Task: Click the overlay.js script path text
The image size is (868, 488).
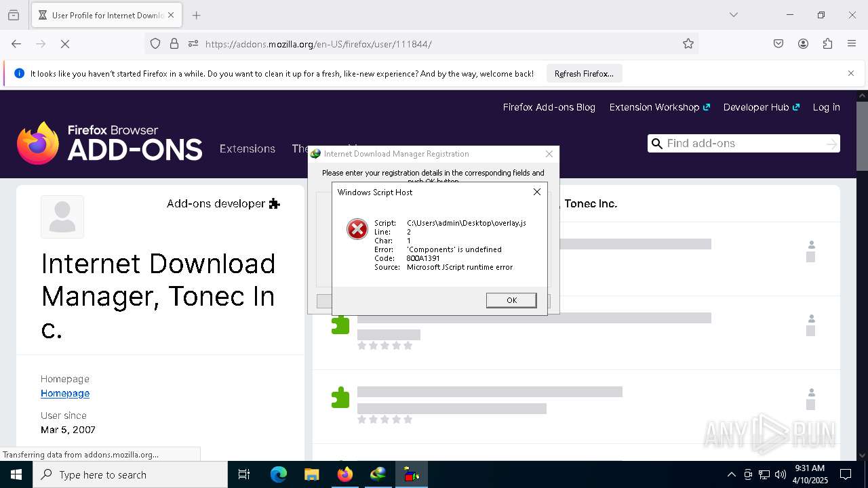Action: [467, 223]
